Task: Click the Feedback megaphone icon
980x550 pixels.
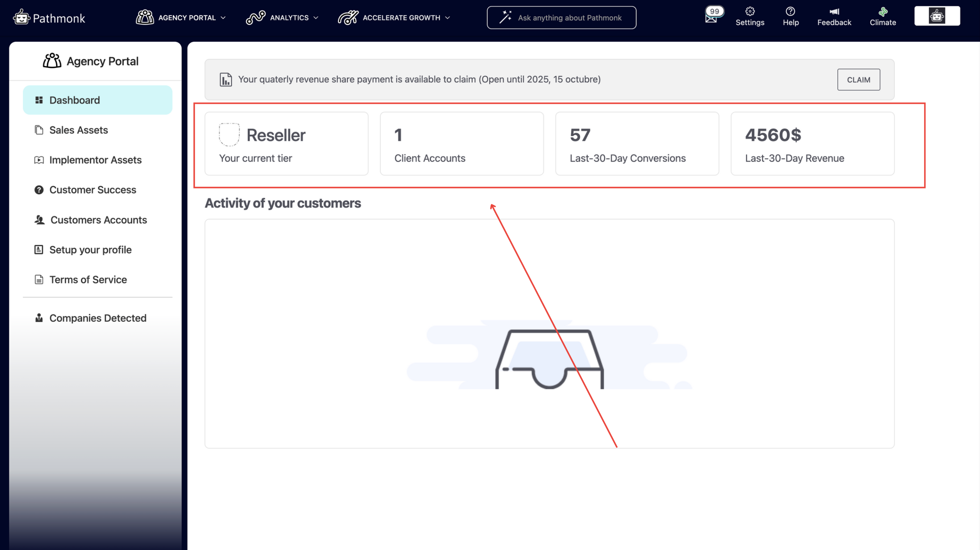Action: coord(834,12)
